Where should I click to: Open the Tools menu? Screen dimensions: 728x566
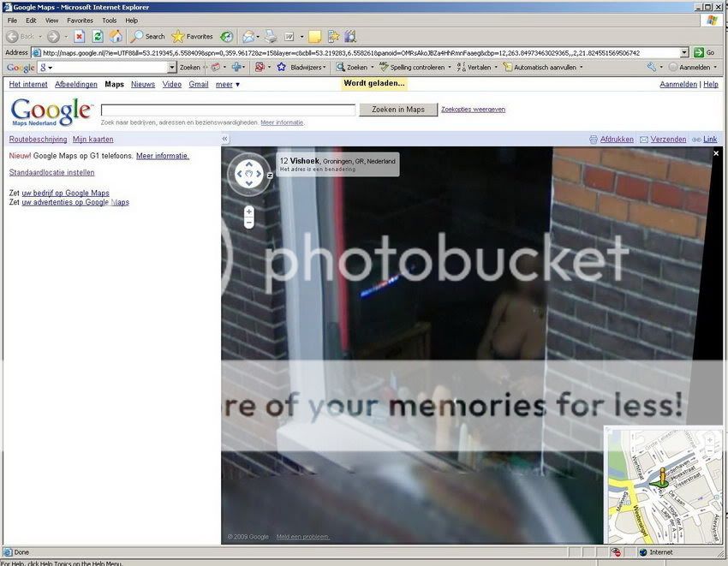tap(109, 21)
